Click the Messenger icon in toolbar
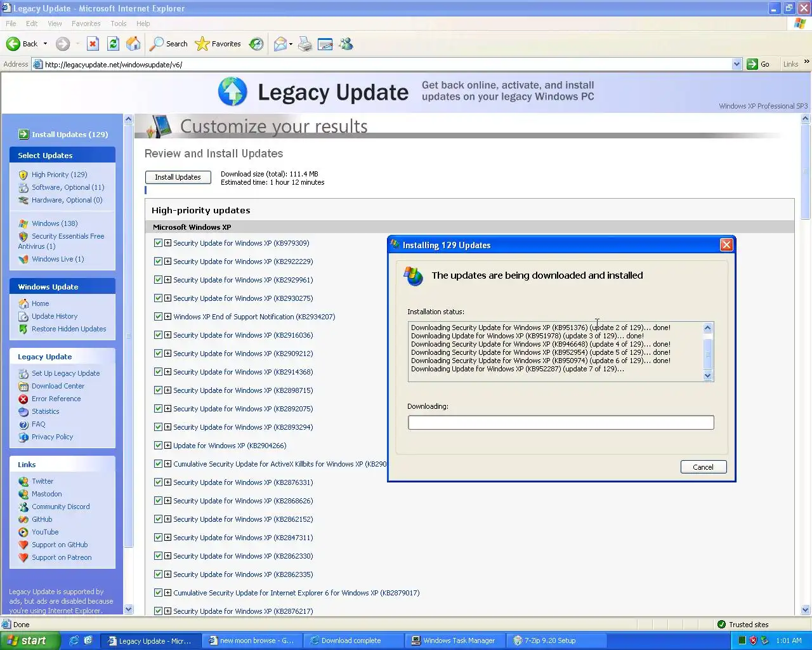The height and width of the screenshot is (650, 812). (346, 44)
